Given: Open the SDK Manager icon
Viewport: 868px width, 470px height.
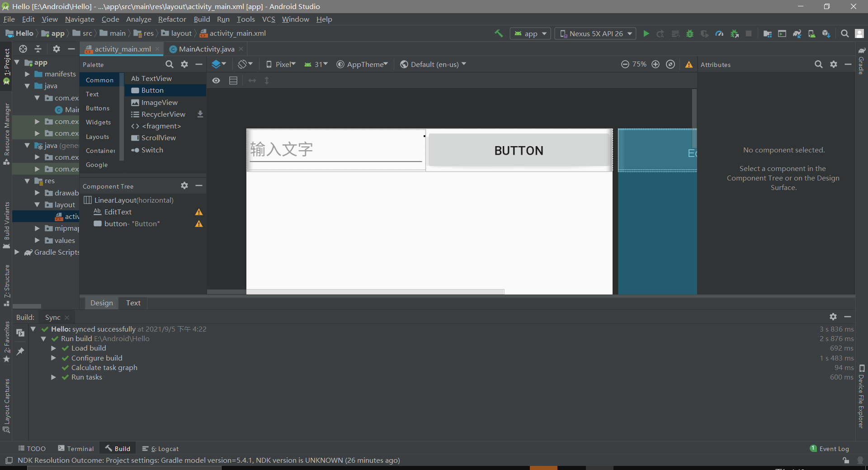Looking at the screenshot, I should 826,33.
